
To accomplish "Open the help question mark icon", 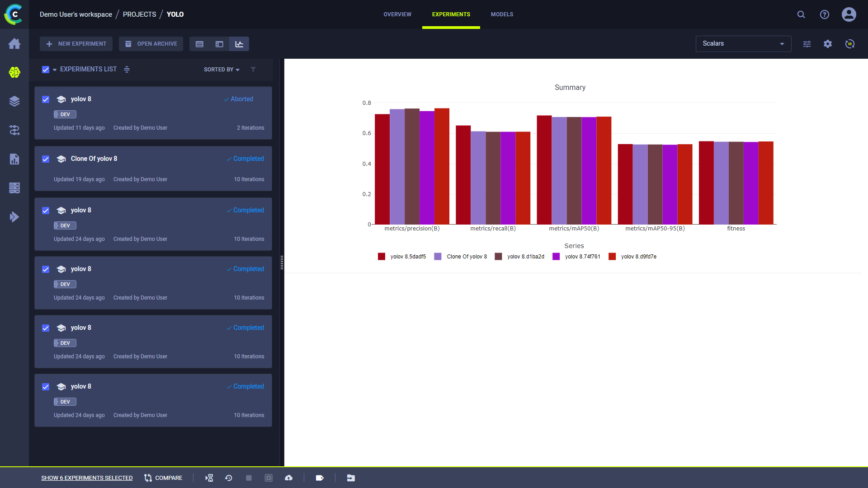I will [825, 14].
